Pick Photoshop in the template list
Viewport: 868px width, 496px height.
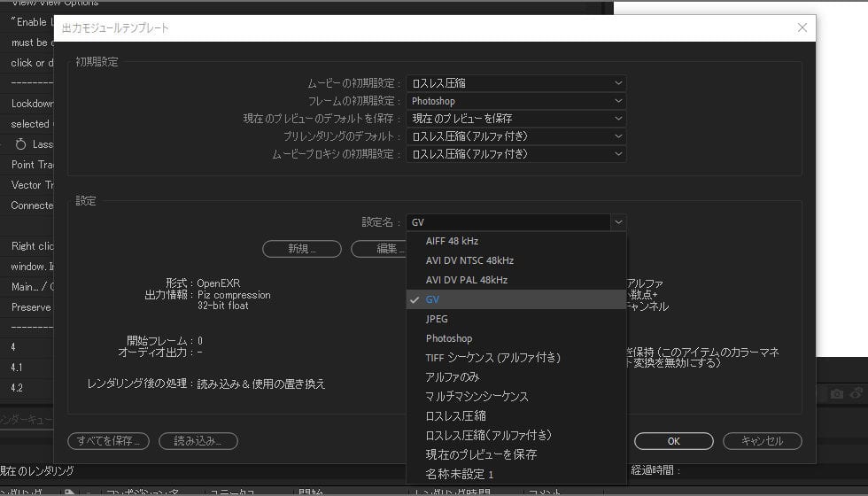click(515, 338)
